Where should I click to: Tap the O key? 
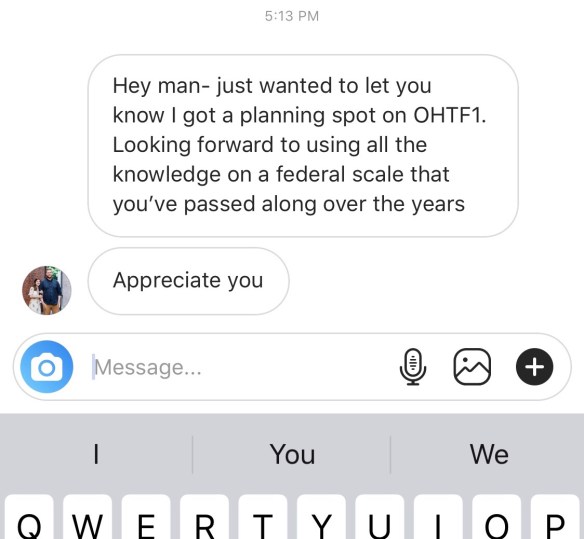[x=496, y=517]
